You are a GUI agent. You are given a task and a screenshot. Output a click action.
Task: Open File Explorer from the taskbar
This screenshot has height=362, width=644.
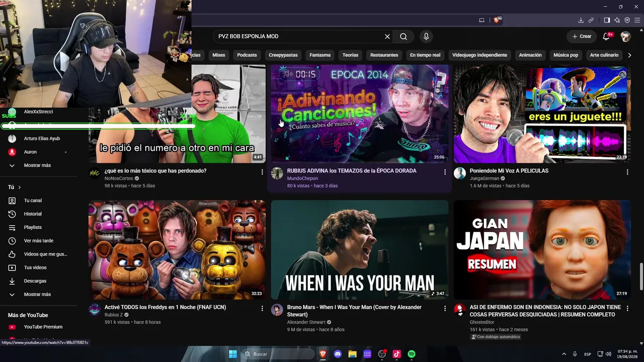(x=352, y=354)
